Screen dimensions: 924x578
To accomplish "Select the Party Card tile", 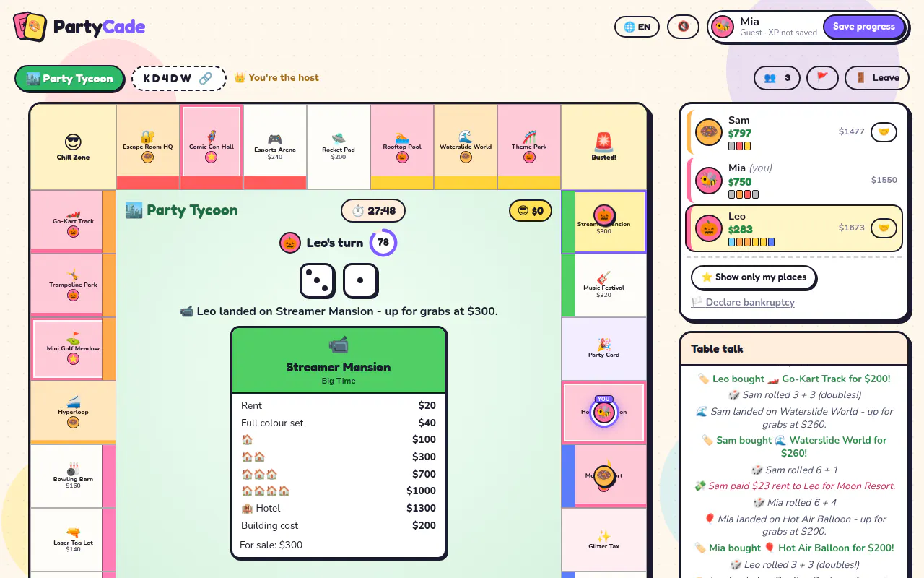I will [x=603, y=349].
